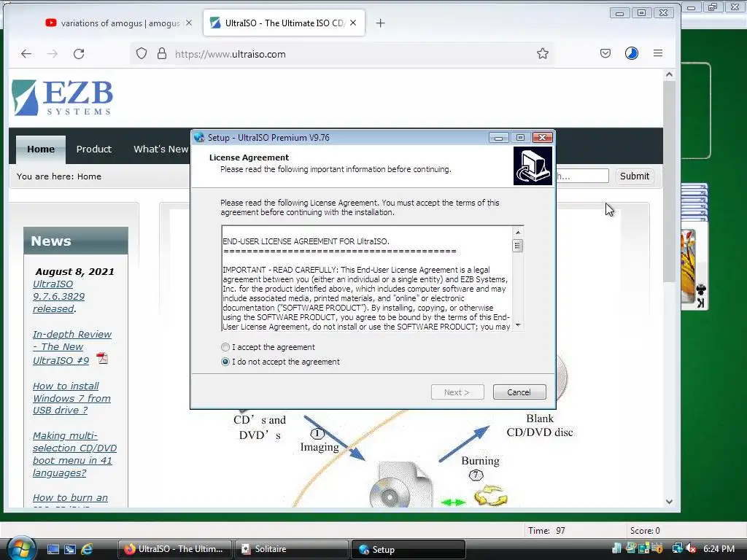Click the browser page scroll down arrow
Screen dimensions: 747x560
click(x=669, y=502)
